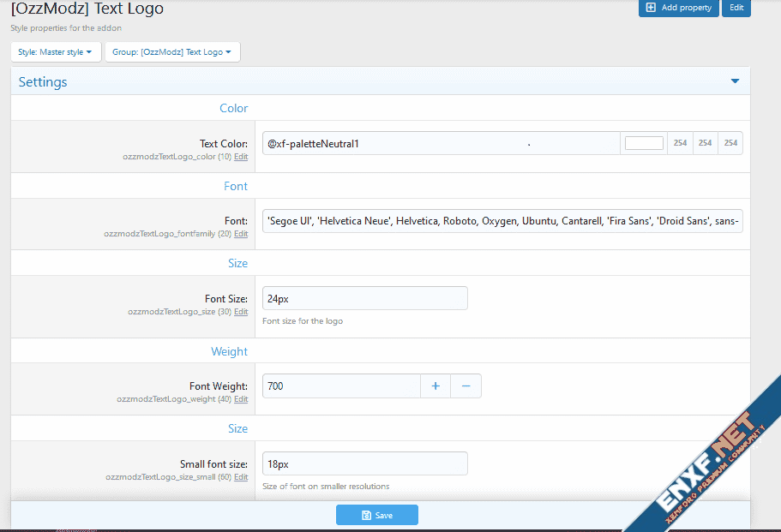Collapse the Settings section arrow
Image resolution: width=781 pixels, height=532 pixels.
click(735, 81)
